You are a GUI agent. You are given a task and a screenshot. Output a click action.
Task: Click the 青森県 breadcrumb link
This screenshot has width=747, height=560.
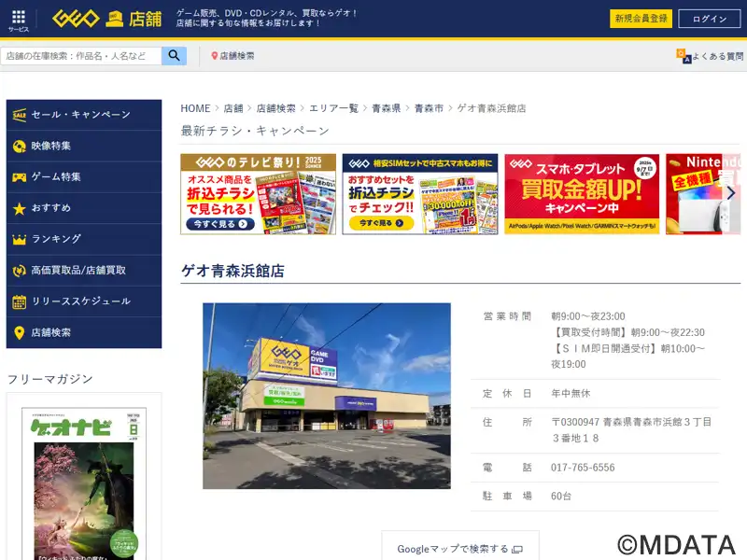pos(386,108)
